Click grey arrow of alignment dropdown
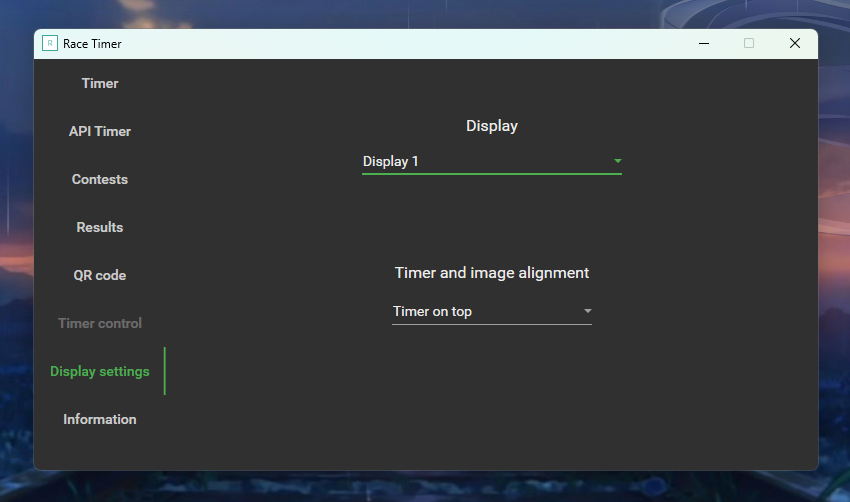 (588, 311)
